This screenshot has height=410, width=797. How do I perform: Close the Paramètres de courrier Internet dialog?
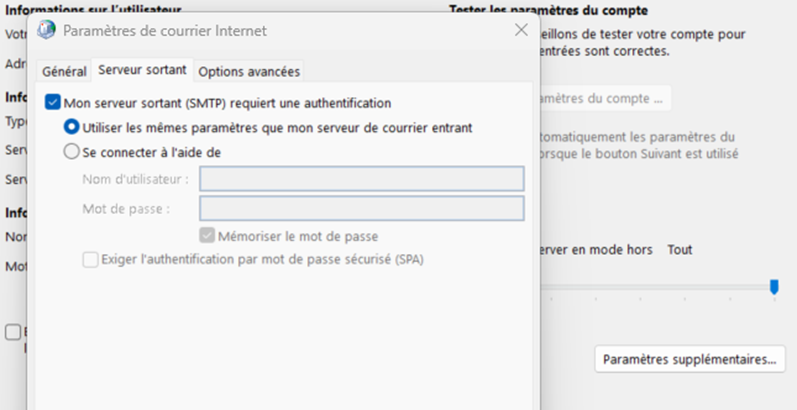tap(520, 30)
